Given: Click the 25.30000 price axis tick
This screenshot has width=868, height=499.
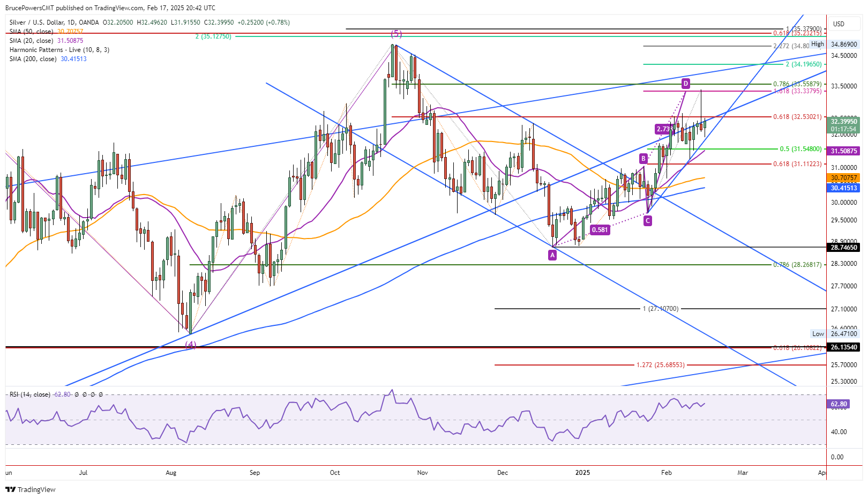Looking at the screenshot, I should (844, 382).
